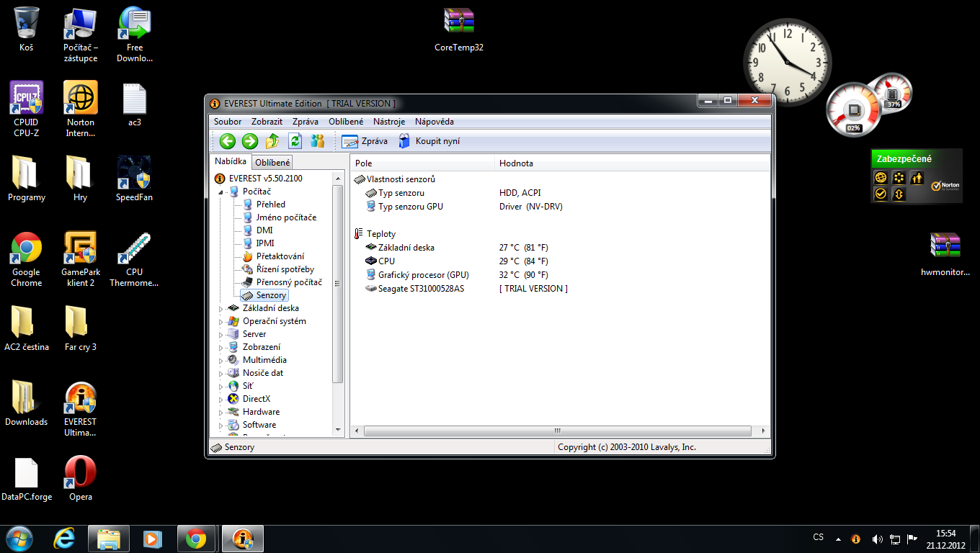The image size is (980, 553).
Task: Expand the Multimédia tree node
Action: point(221,361)
